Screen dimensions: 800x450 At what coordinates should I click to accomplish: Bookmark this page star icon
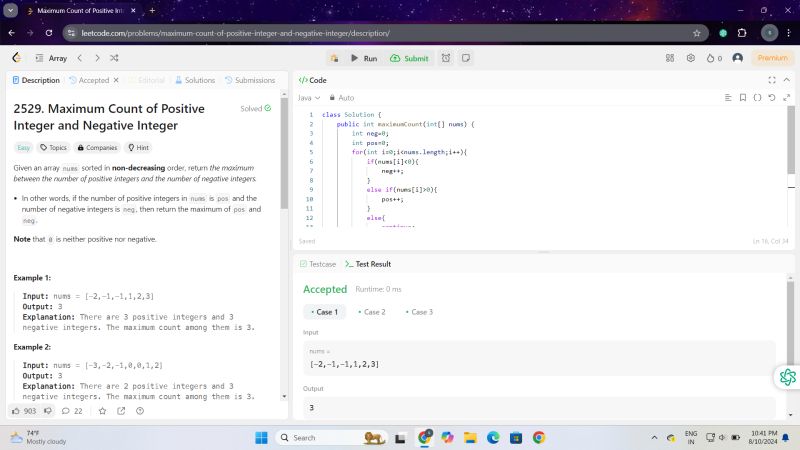[x=697, y=33]
